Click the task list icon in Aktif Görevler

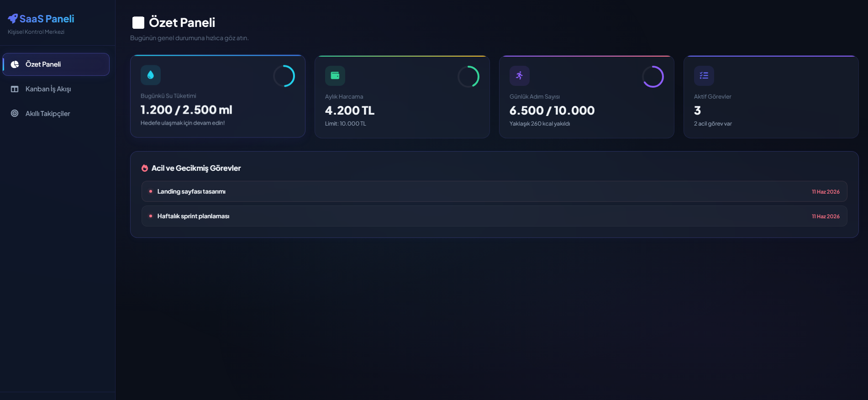pos(704,76)
